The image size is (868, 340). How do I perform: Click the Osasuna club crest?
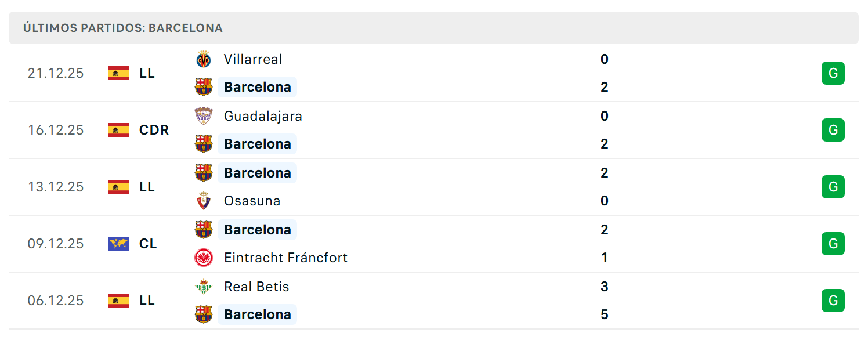[204, 201]
